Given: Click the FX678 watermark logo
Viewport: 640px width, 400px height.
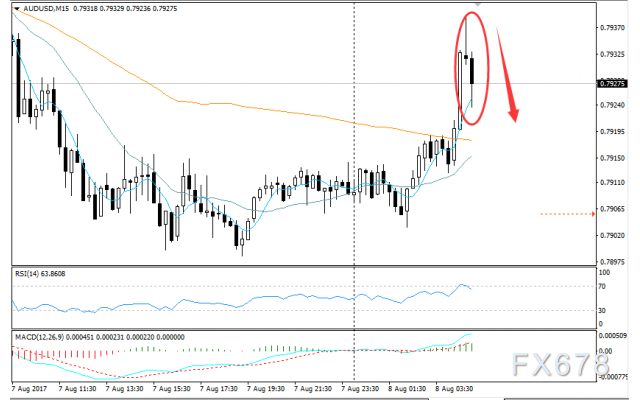Looking at the screenshot, I should point(560,364).
